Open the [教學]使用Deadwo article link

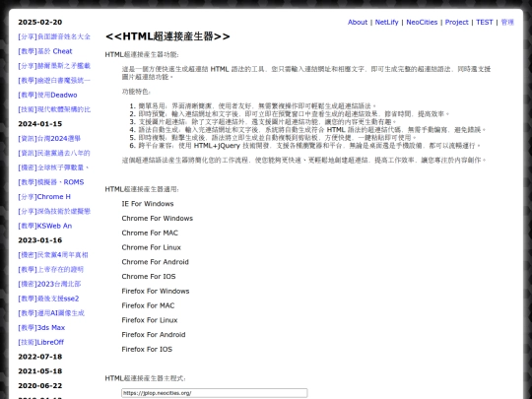(47, 95)
